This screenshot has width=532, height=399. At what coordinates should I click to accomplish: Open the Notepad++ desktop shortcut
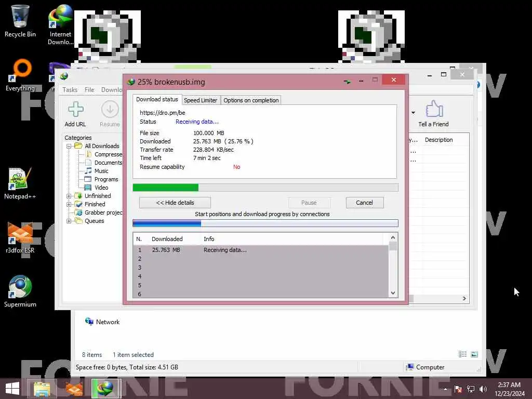(x=20, y=183)
